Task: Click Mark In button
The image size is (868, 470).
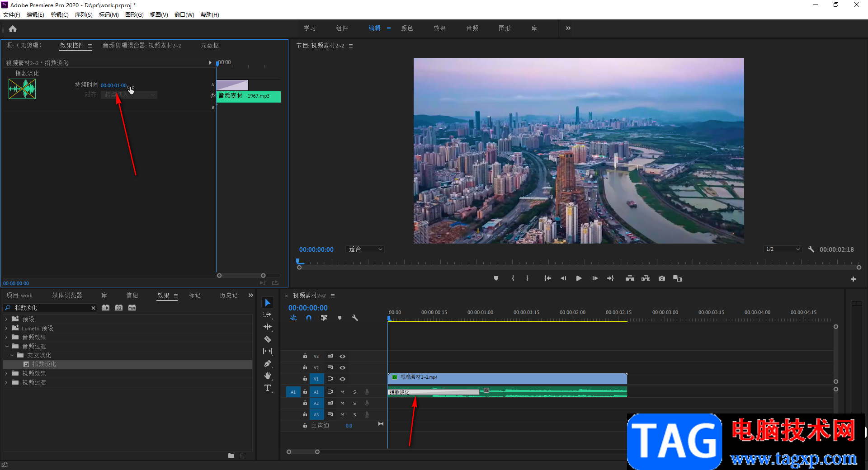Action: [x=513, y=278]
